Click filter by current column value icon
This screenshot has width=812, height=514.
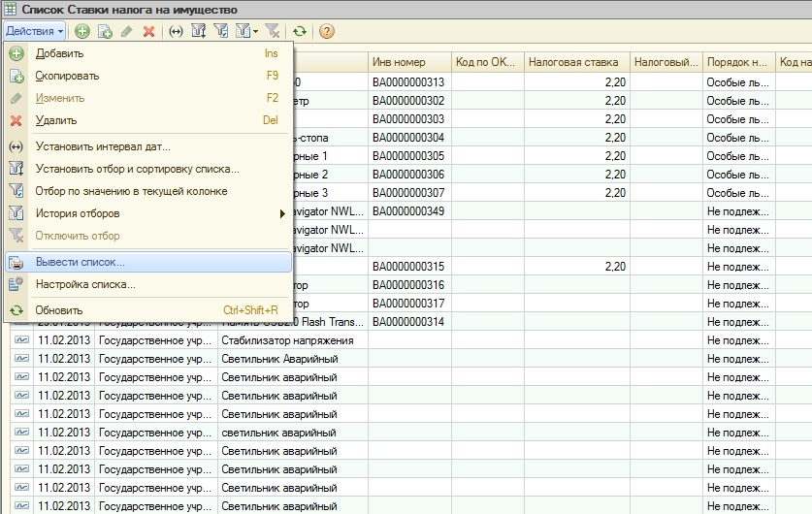pos(220,31)
